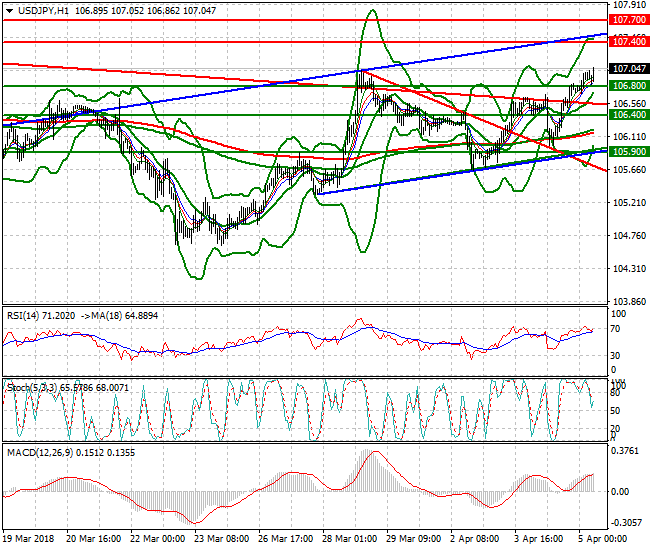The height and width of the screenshot is (550, 650).
Task: Select the Stochastic 50 level value
Action: click(616, 411)
